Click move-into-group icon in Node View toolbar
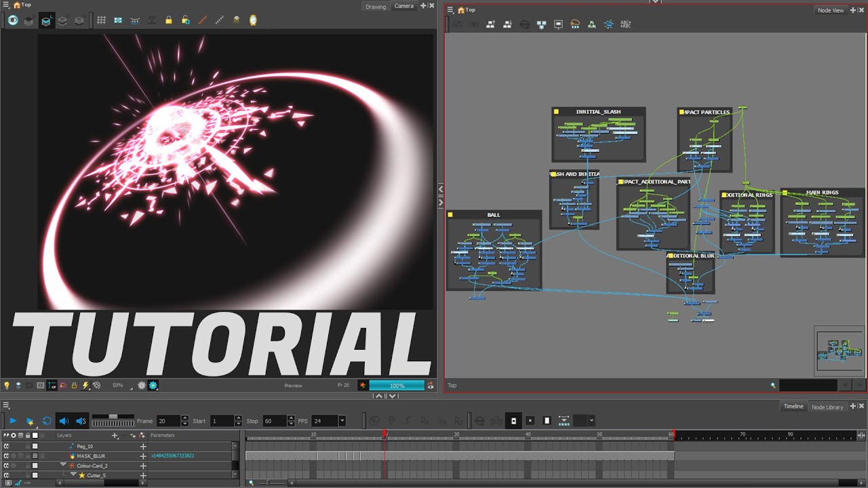Image resolution: width=868 pixels, height=488 pixels. click(490, 24)
